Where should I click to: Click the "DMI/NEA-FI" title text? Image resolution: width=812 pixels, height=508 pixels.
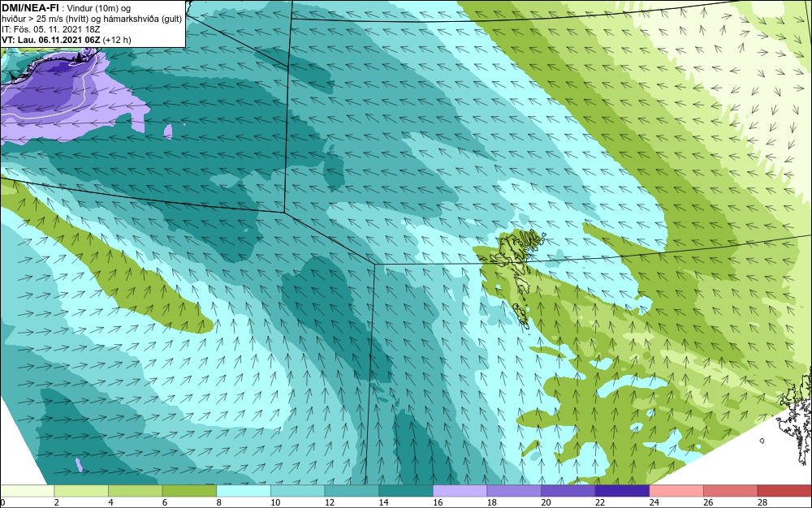[30, 6]
